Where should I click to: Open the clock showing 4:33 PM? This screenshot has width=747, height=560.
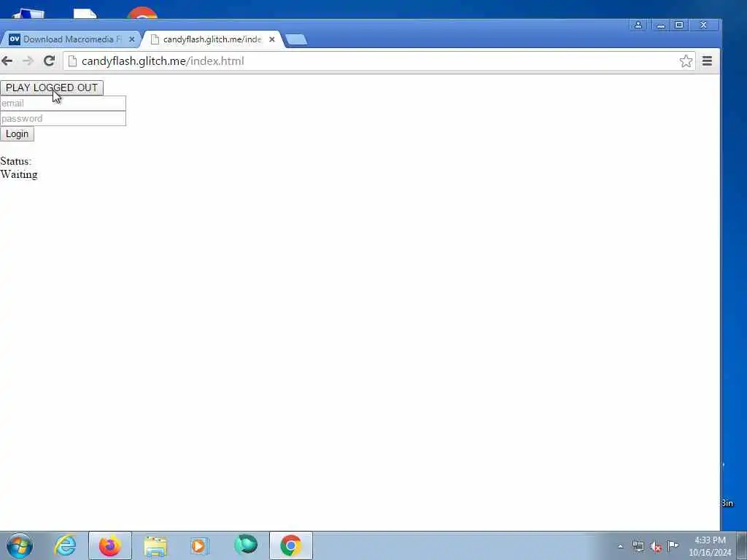coord(710,546)
